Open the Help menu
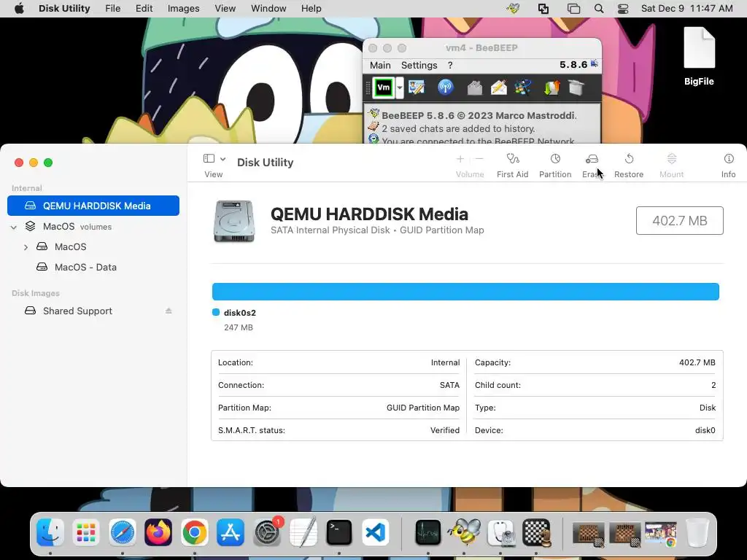The width and height of the screenshot is (747, 560). 311,9
